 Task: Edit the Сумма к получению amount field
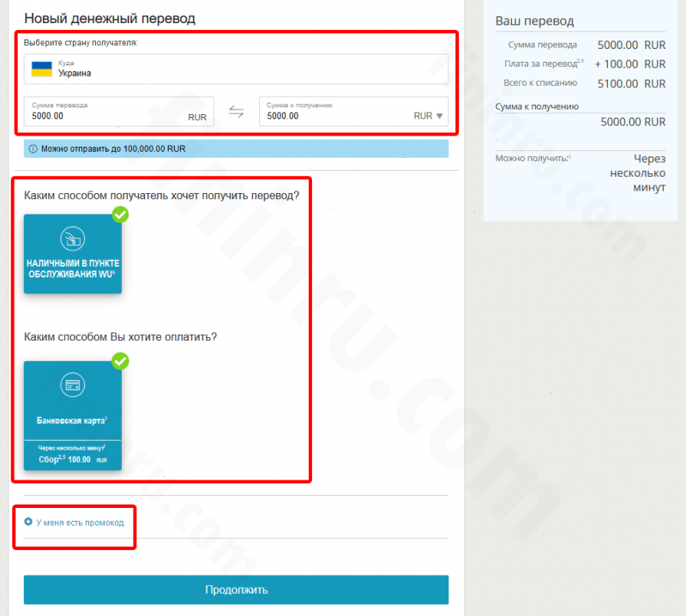coord(353,112)
